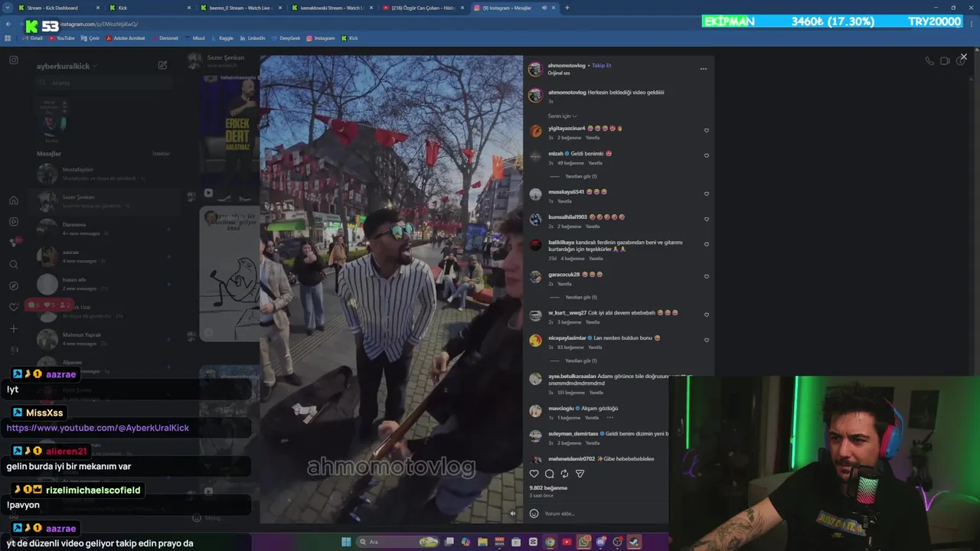The image size is (980, 551).
Task: Open ahmomotovlog profile from post header
Action: [x=567, y=66]
